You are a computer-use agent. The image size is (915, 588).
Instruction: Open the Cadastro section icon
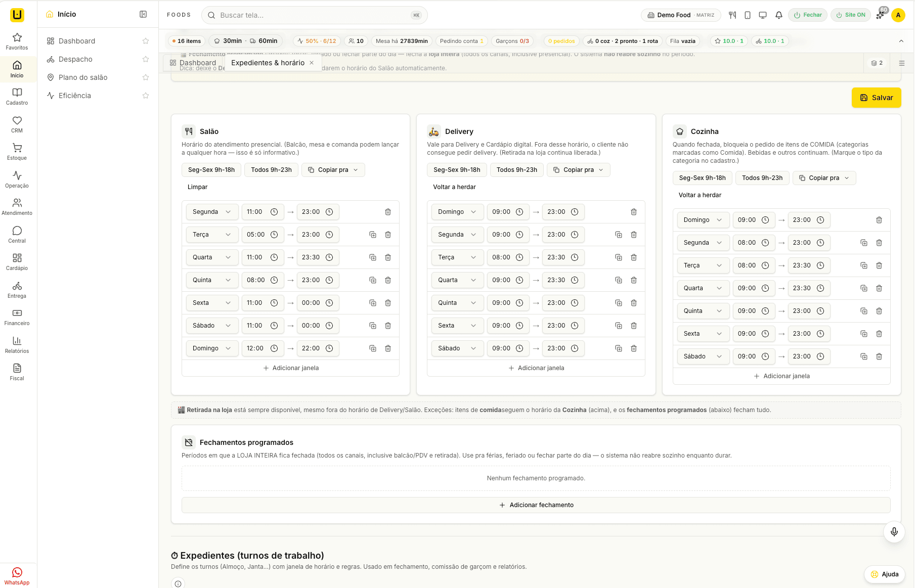pos(17,97)
